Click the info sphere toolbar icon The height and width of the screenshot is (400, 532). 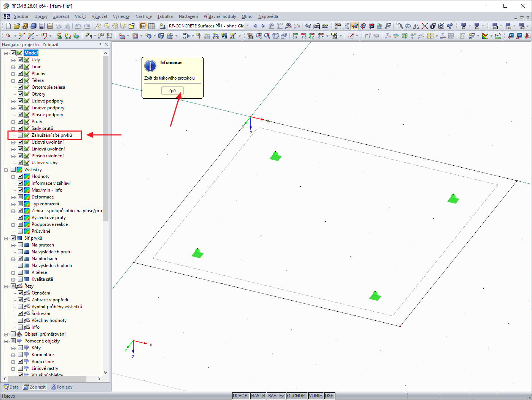click(x=433, y=26)
